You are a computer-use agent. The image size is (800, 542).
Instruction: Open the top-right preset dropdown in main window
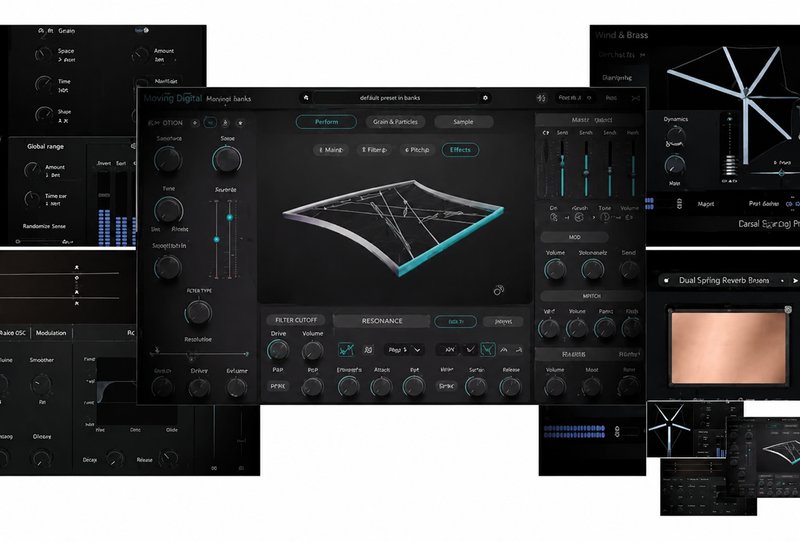[574, 98]
